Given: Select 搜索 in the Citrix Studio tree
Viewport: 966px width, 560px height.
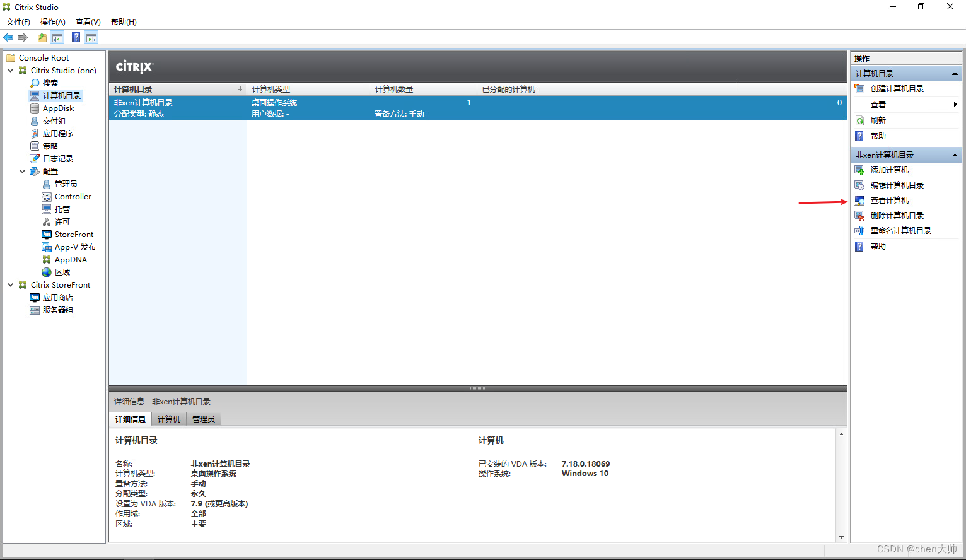Looking at the screenshot, I should [50, 83].
